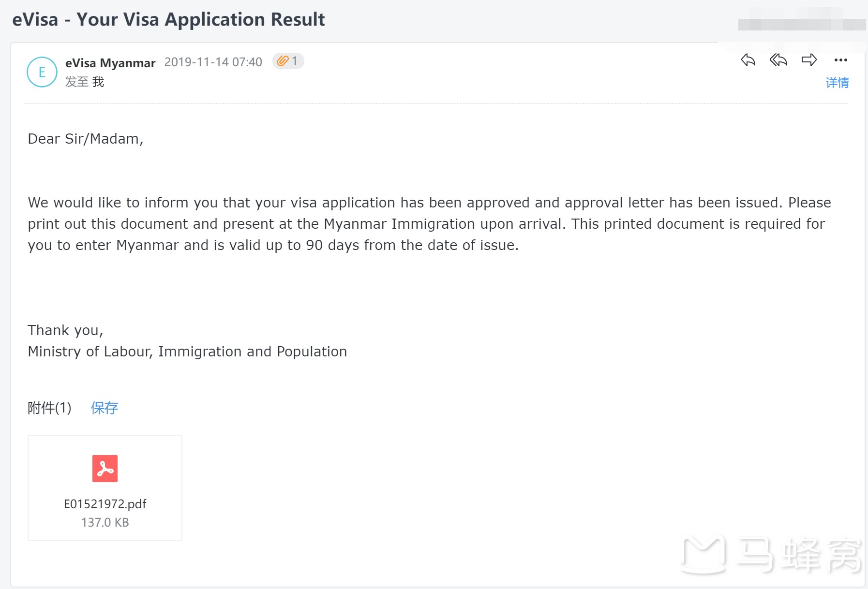Open the three-dots more options menu
The width and height of the screenshot is (868, 589).
point(840,60)
